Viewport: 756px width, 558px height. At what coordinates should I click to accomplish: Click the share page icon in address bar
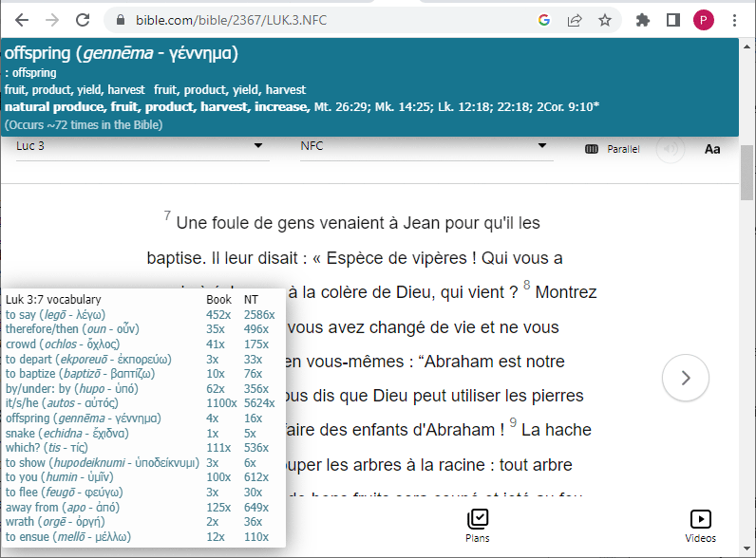pyautogui.click(x=575, y=19)
